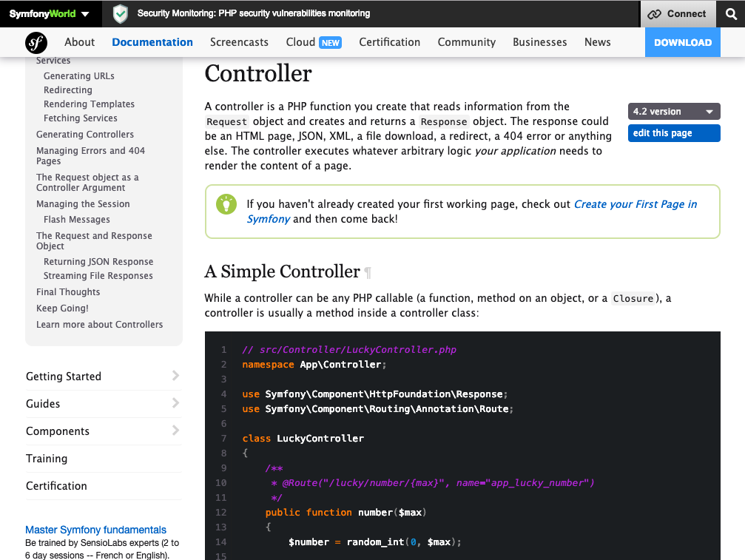Viewport: 745px width, 560px height.
Task: Click the paragraph anchor beside A Simple Controller
Action: pos(367,273)
